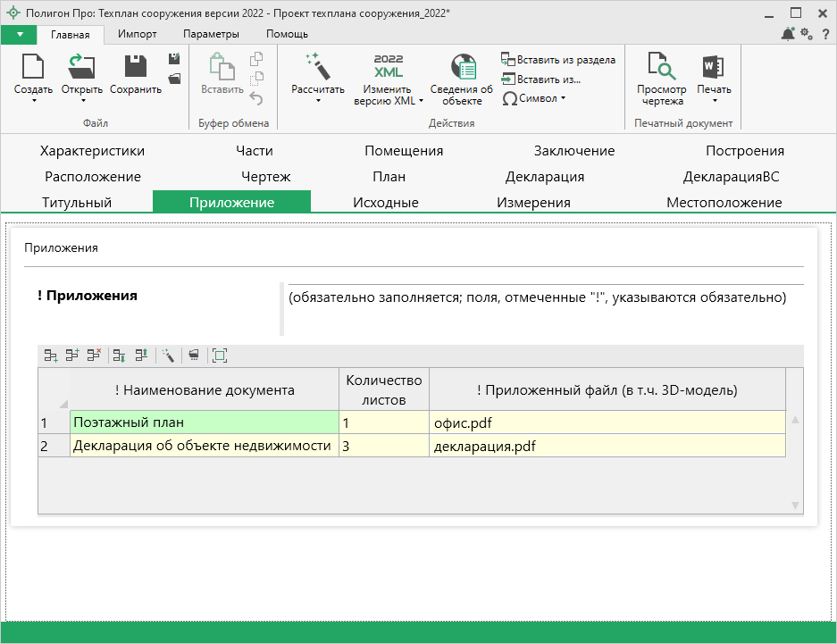Click the Сохранить floppy disk icon

(136, 68)
